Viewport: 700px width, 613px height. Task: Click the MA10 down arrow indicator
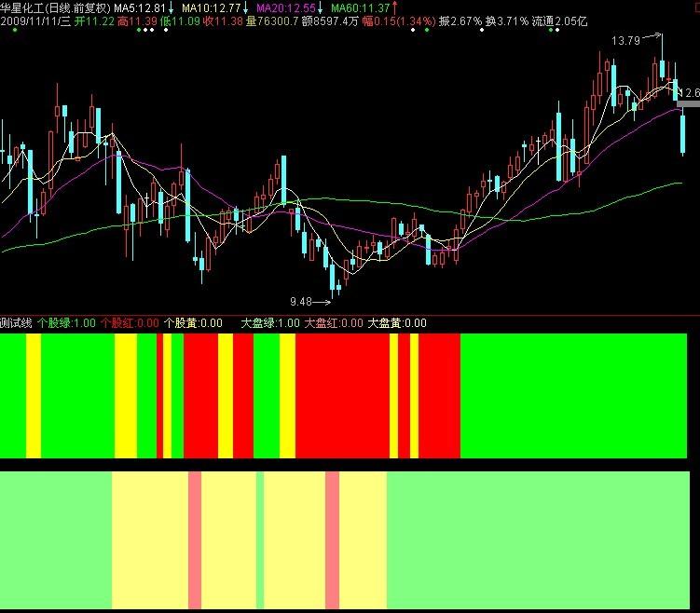coord(245,7)
